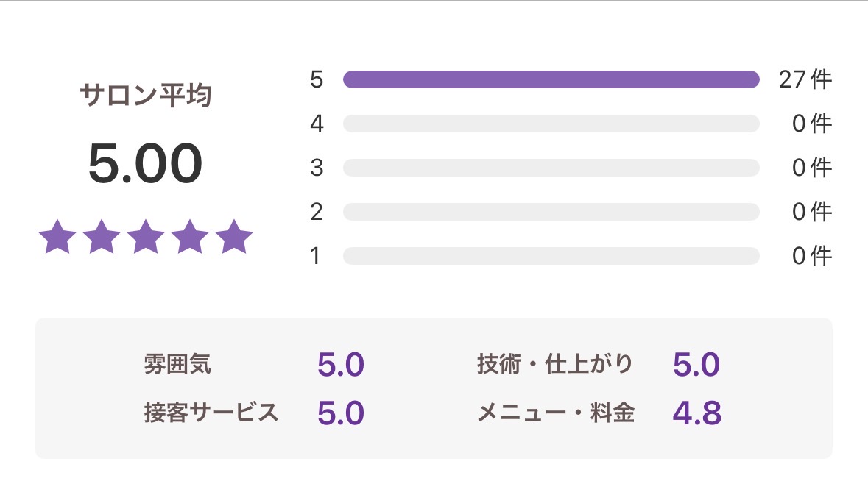Viewport: 868px width, 481px height.
Task: Click the 技術・仕上がり category label
Action: [x=554, y=364]
